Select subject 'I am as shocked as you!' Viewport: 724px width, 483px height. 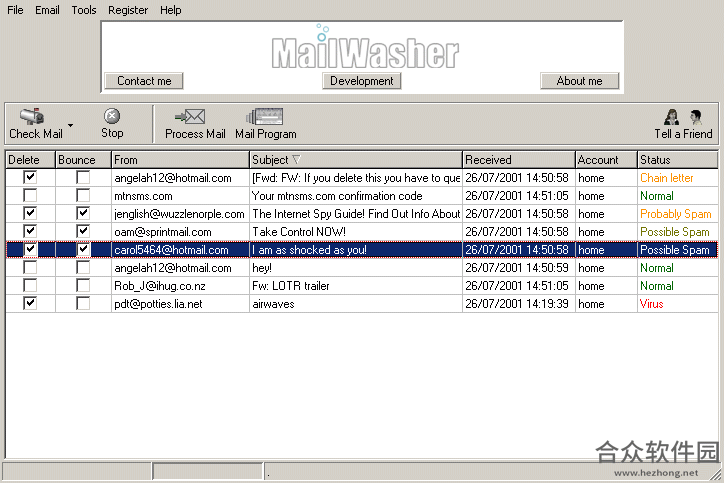point(309,250)
